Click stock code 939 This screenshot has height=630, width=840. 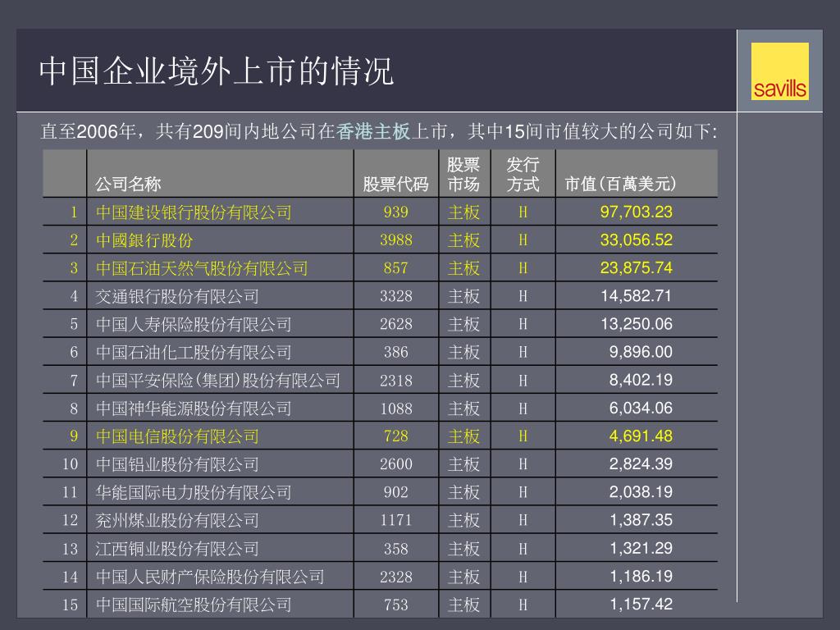[396, 212]
